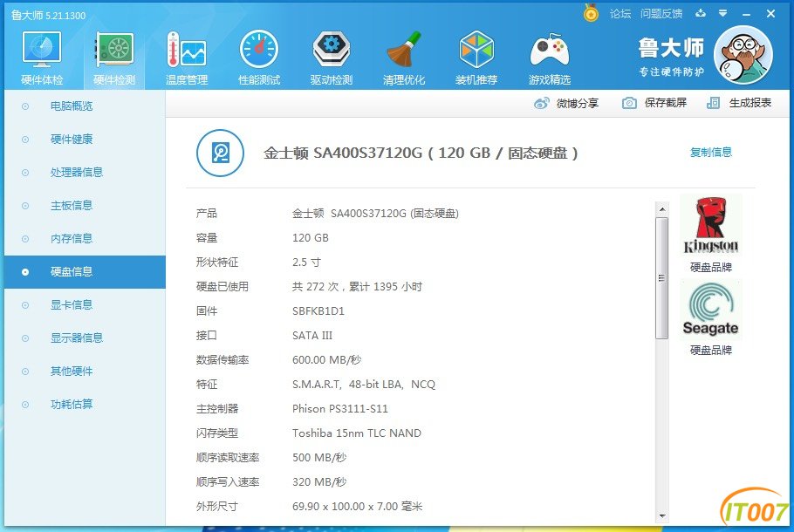Select 显示器信息 in the sidebar

[77, 338]
